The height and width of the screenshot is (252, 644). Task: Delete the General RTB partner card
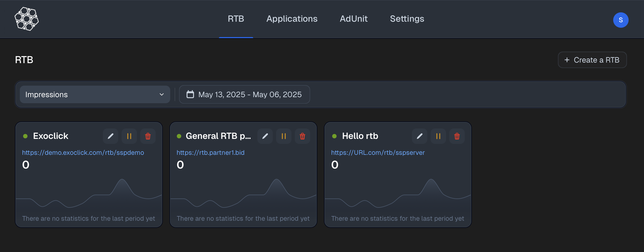tap(302, 136)
